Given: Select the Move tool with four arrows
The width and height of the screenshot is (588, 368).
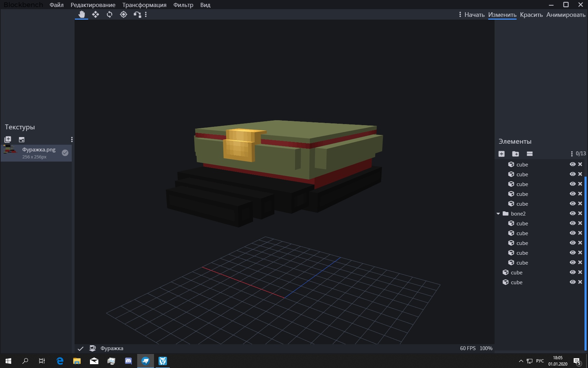Looking at the screenshot, I should 96,14.
